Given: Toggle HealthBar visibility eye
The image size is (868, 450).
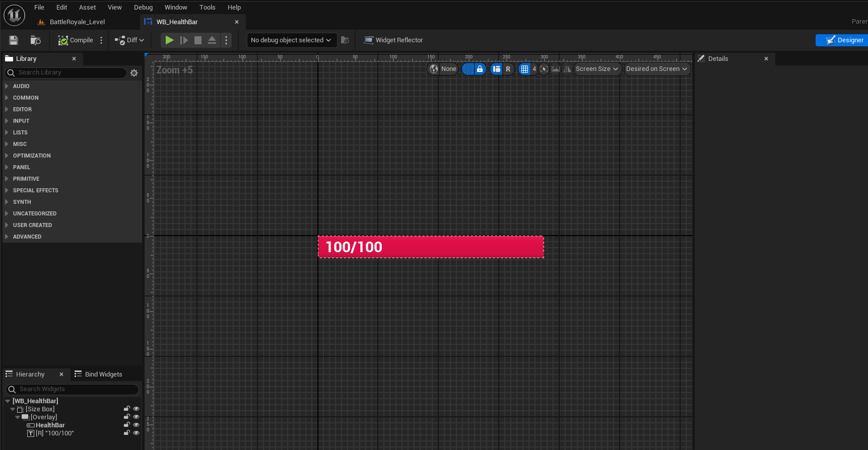Looking at the screenshot, I should pos(136,425).
